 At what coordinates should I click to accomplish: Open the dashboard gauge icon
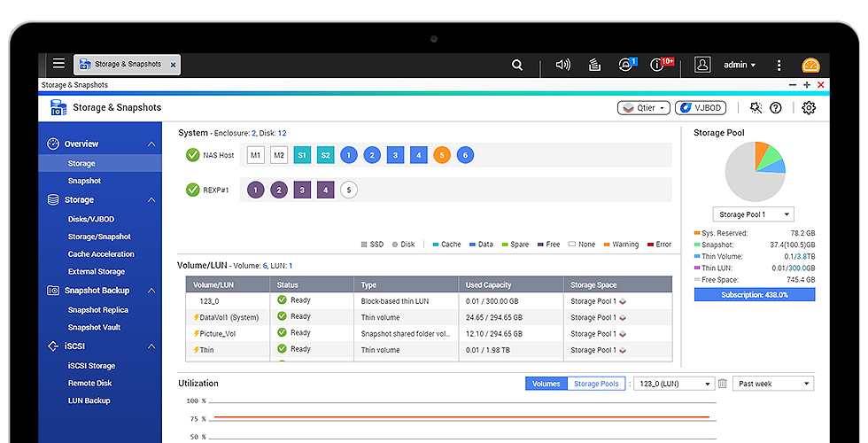tap(810, 66)
